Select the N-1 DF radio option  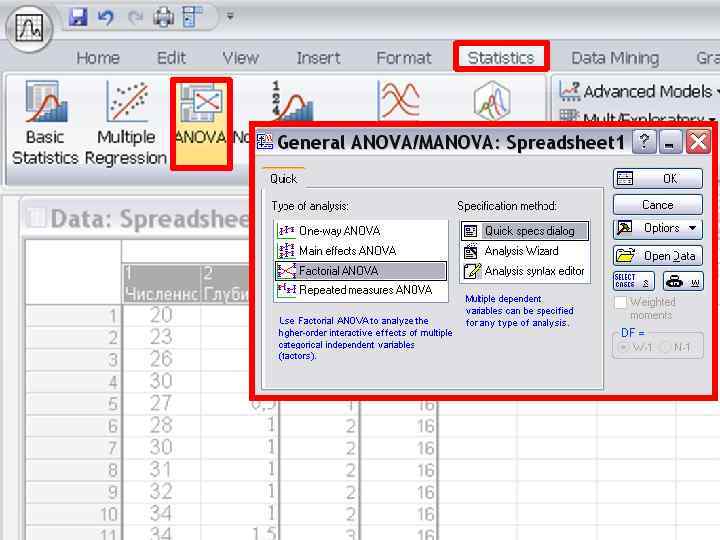coord(665,347)
